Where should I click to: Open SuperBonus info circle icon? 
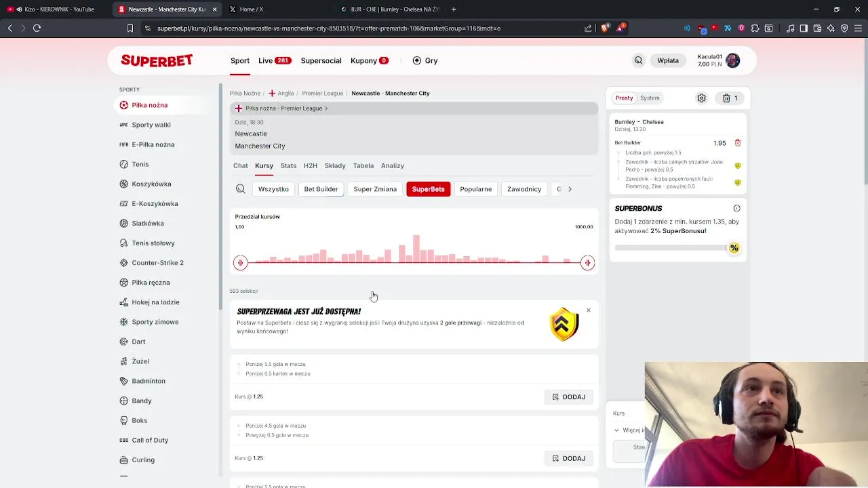point(737,208)
